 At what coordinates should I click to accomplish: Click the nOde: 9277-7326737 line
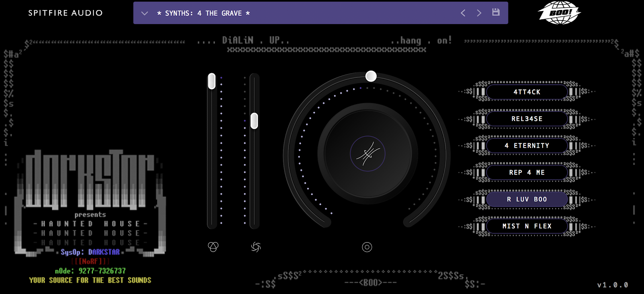(x=90, y=271)
